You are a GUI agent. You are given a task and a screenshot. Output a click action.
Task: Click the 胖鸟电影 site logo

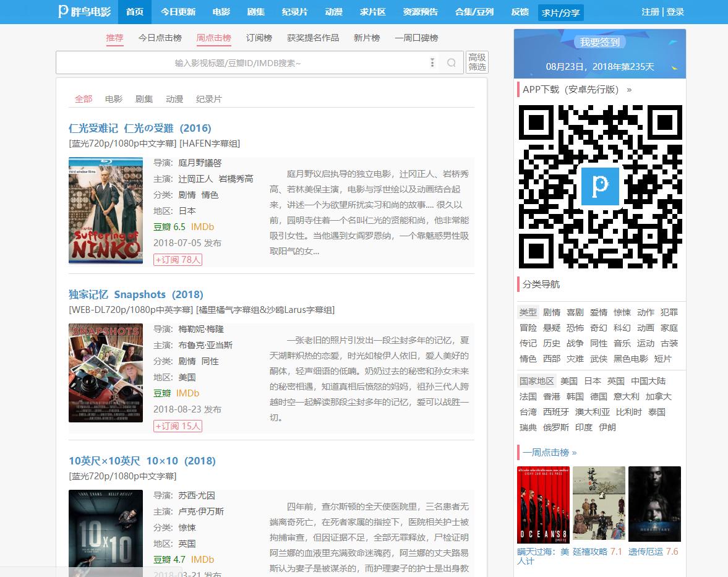tap(85, 12)
